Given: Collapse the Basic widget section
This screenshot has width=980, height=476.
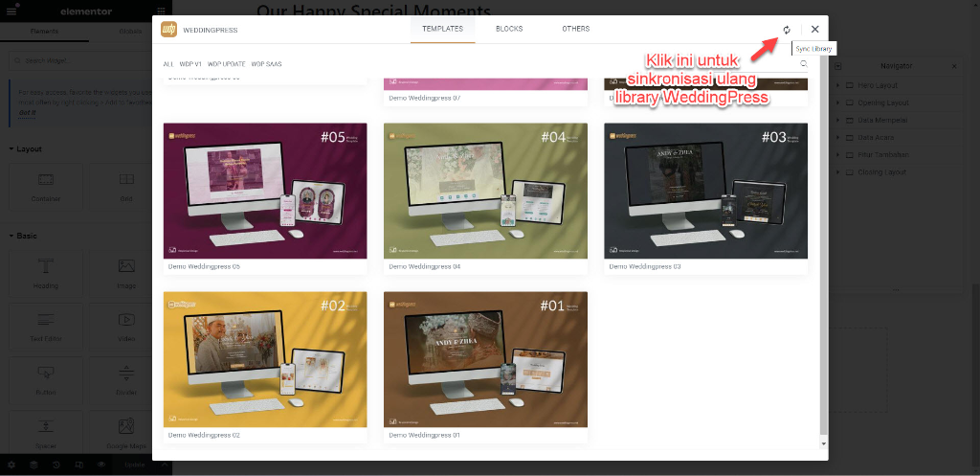Looking at the screenshot, I should tap(23, 236).
